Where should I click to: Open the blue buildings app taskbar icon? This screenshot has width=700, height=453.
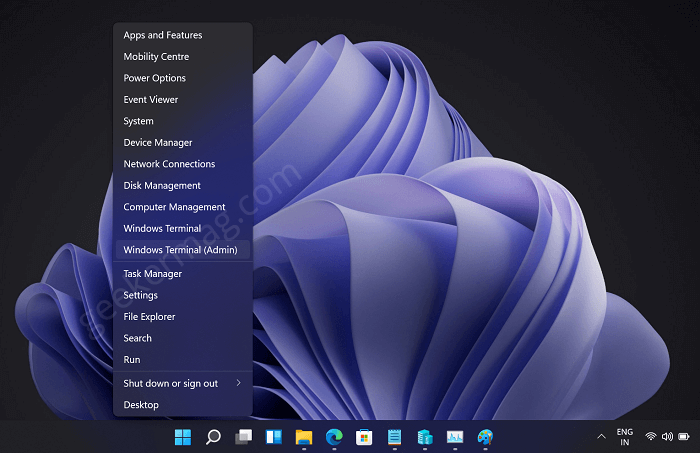[x=425, y=437]
